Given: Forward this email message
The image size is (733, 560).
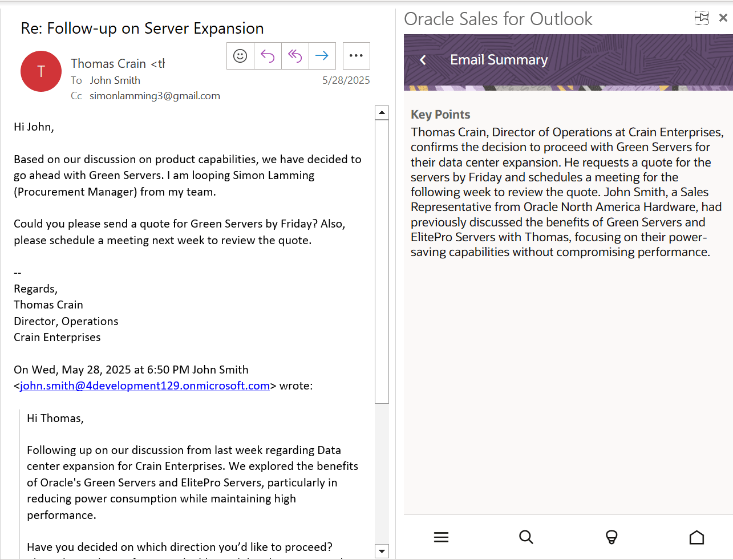Looking at the screenshot, I should coord(322,56).
